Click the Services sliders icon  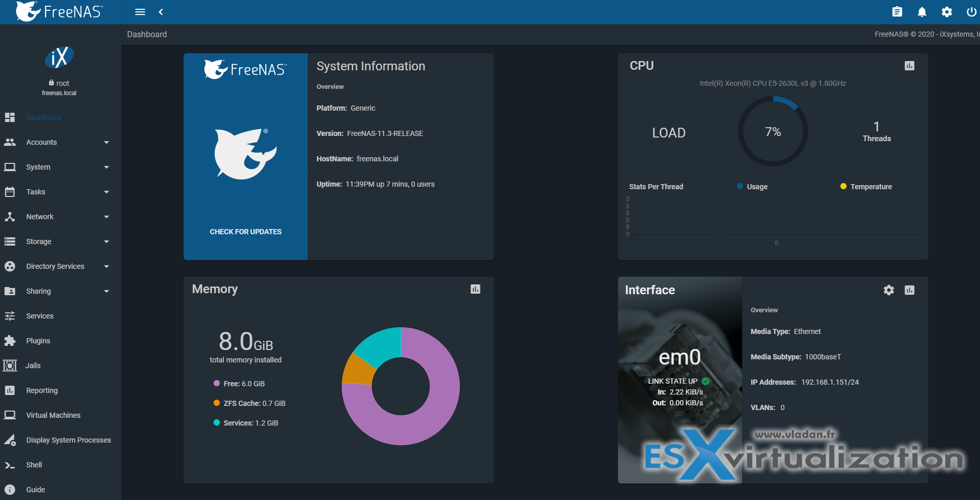(x=10, y=316)
